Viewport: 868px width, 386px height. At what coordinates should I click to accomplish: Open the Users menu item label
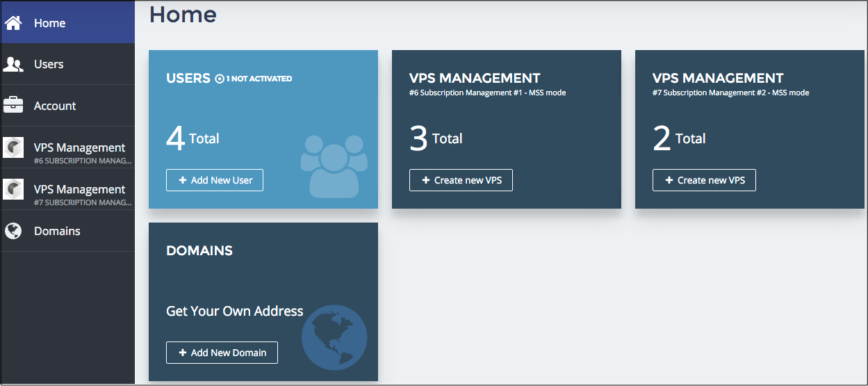(49, 64)
